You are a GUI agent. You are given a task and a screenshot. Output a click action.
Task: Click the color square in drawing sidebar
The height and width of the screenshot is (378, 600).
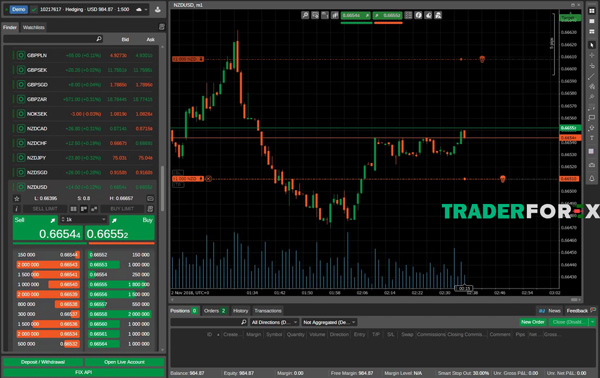click(592, 152)
